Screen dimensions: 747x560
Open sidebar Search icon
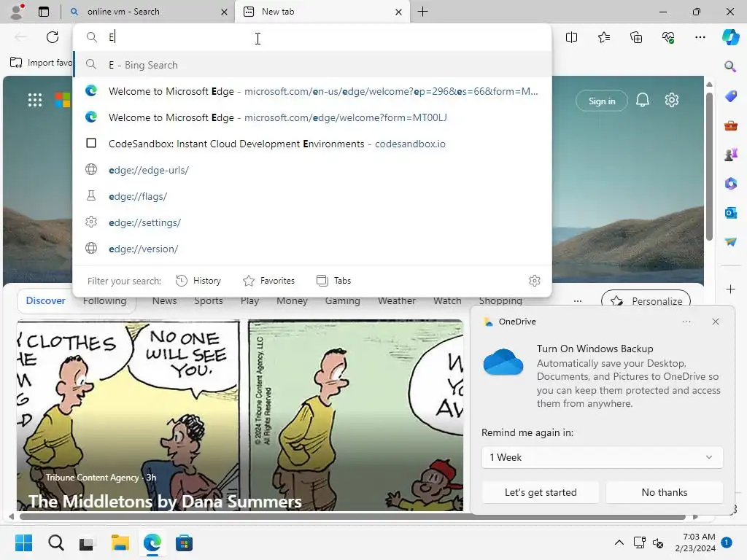point(730,66)
